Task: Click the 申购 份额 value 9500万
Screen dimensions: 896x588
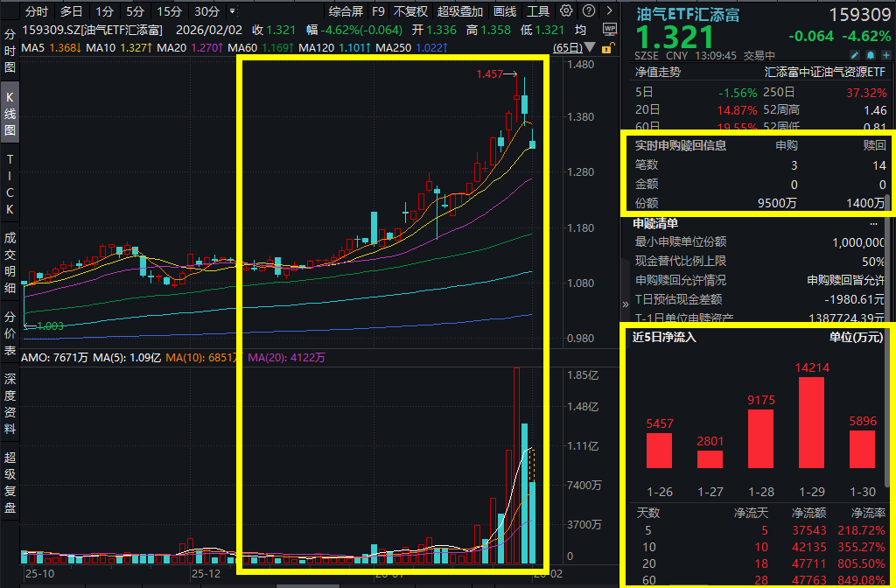Action: click(x=778, y=203)
